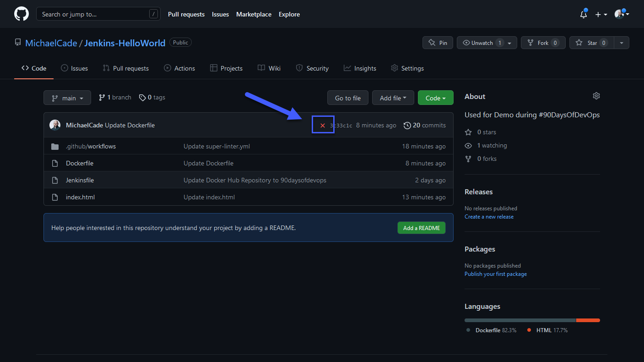Pin this repository
644x362 pixels.
[438, 43]
